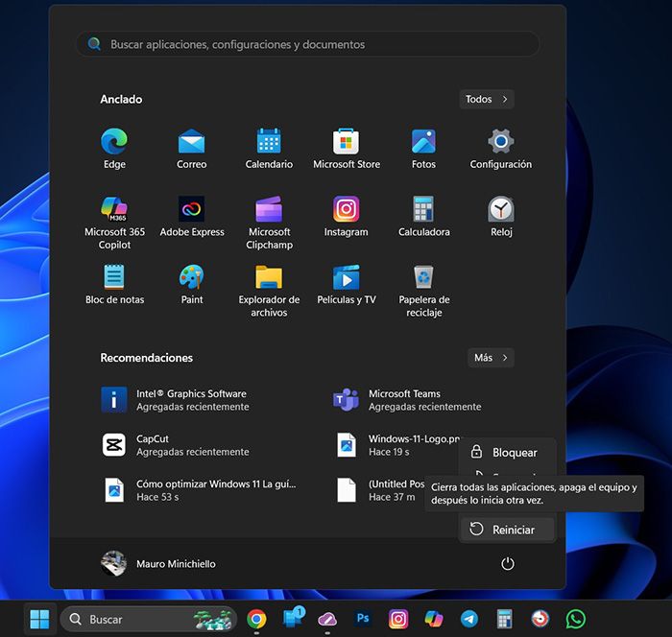Open Telegram from the taskbar

[469, 619]
